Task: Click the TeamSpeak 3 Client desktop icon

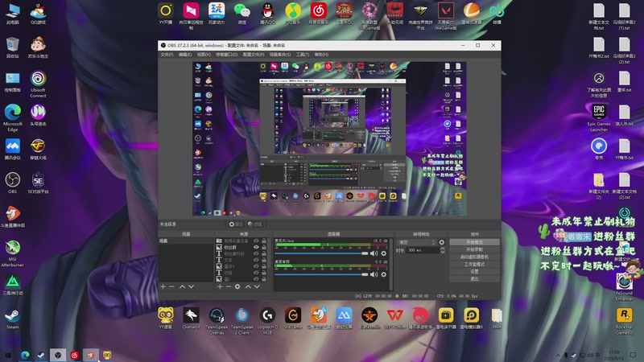Action: tap(242, 321)
